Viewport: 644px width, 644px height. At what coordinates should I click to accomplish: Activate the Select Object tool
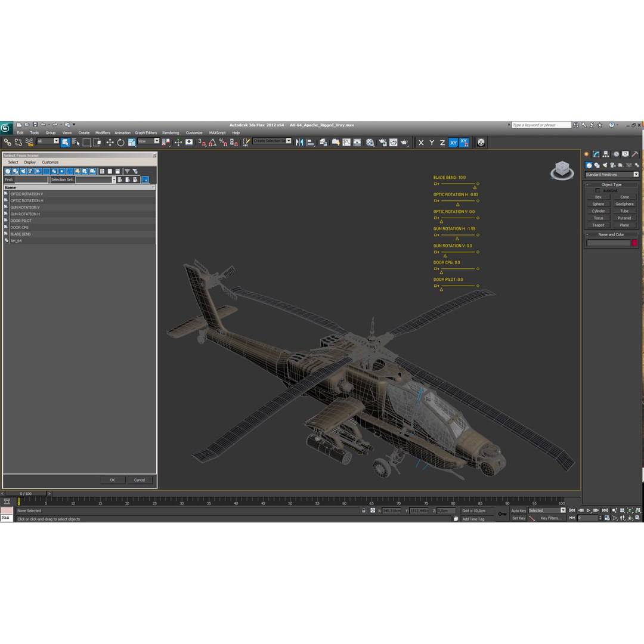coord(66,143)
